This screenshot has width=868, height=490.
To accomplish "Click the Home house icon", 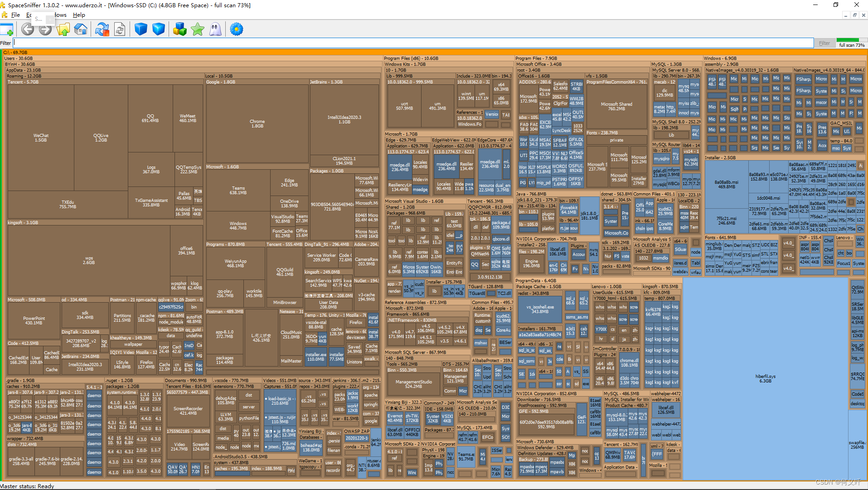I will (81, 29).
